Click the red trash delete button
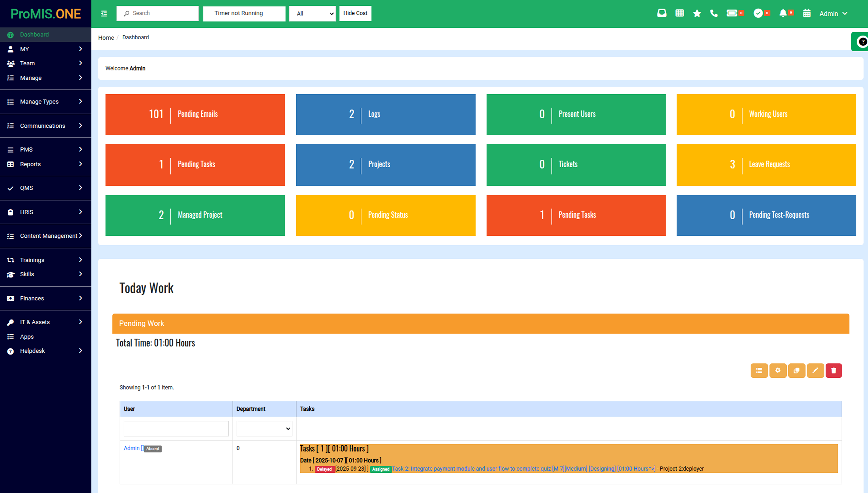This screenshot has height=493, width=868. tap(833, 370)
